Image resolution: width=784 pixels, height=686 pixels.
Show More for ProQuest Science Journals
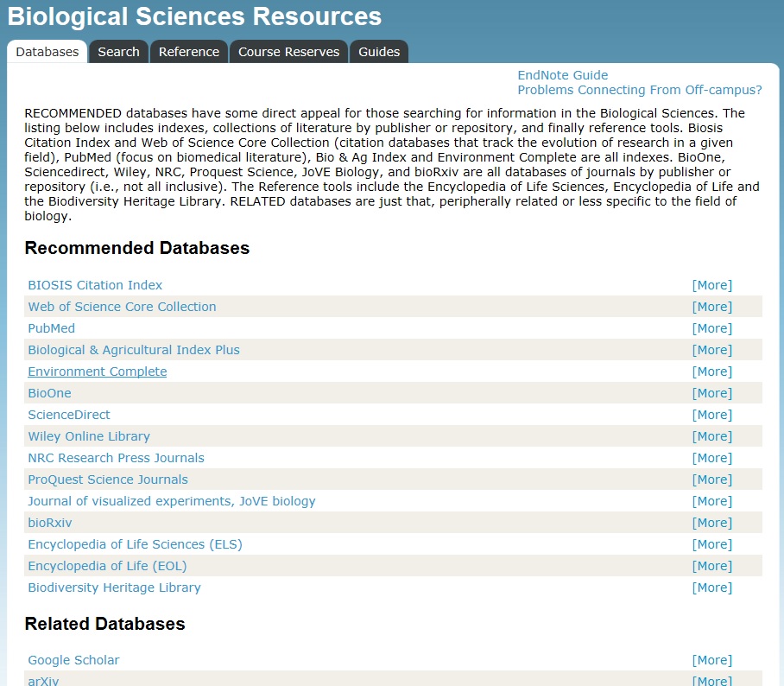712,480
